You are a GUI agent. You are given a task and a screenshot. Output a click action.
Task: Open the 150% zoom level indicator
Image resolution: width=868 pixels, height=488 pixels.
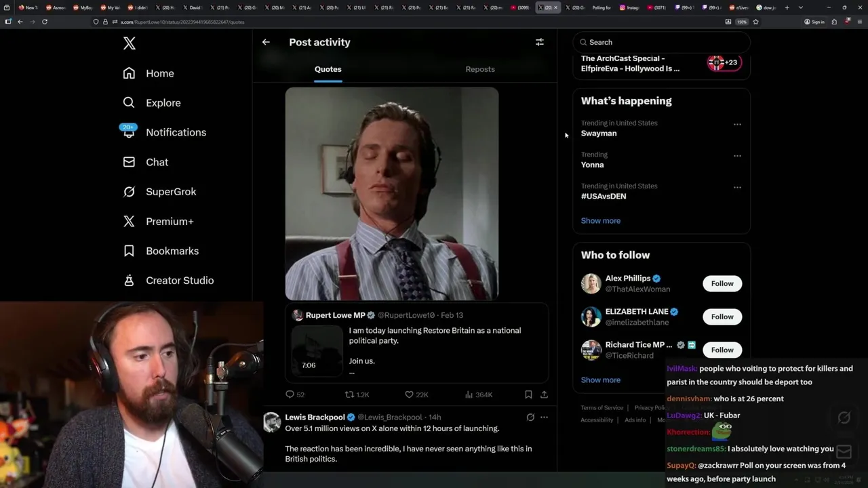pyautogui.click(x=742, y=22)
